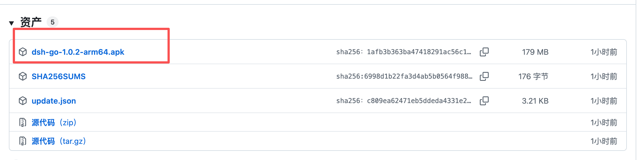Download 源代码 (tar.gz) source archive
Viewport: 644px width, 160px height.
(59, 141)
